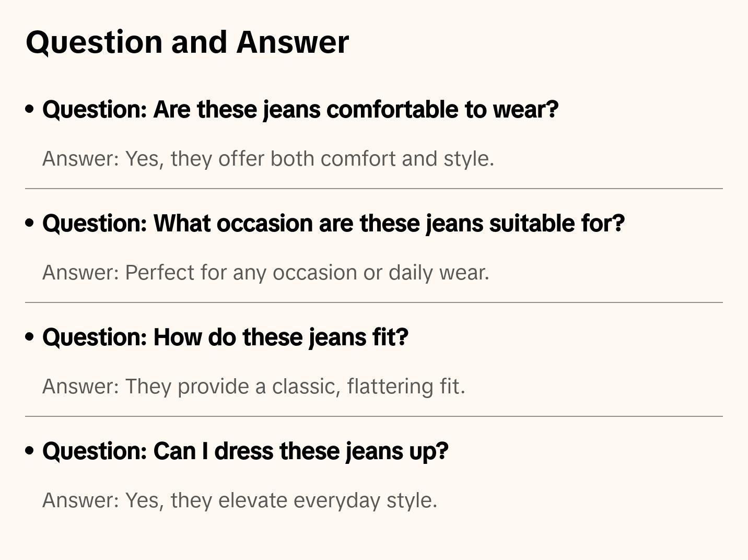The image size is (748, 560).
Task: Click the divider line below the flattering fit answer
Action: tap(374, 416)
